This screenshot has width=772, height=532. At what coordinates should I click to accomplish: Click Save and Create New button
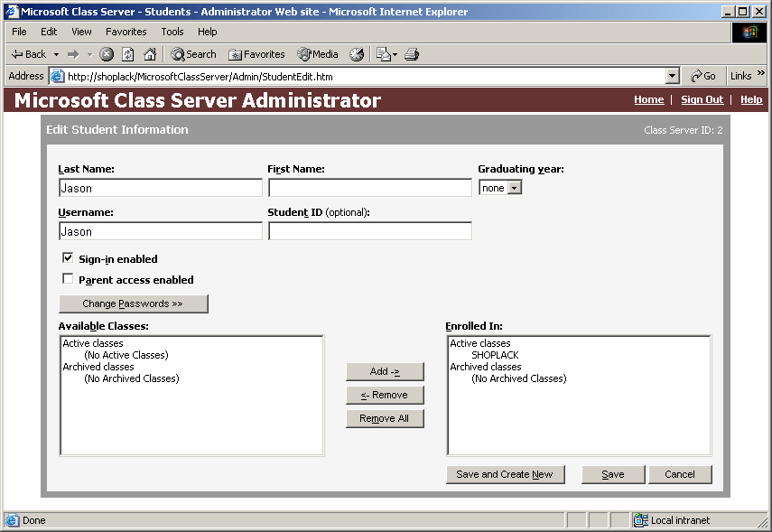(x=505, y=474)
